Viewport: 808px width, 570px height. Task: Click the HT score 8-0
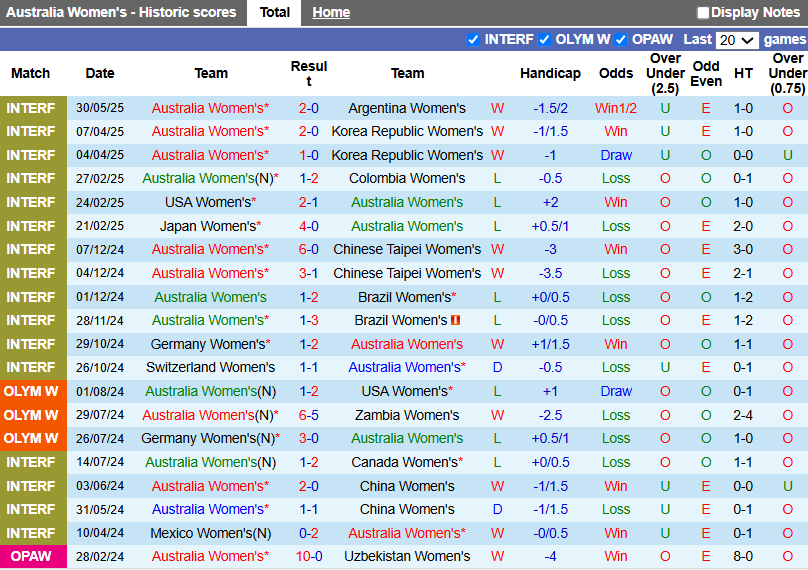pyautogui.click(x=743, y=556)
